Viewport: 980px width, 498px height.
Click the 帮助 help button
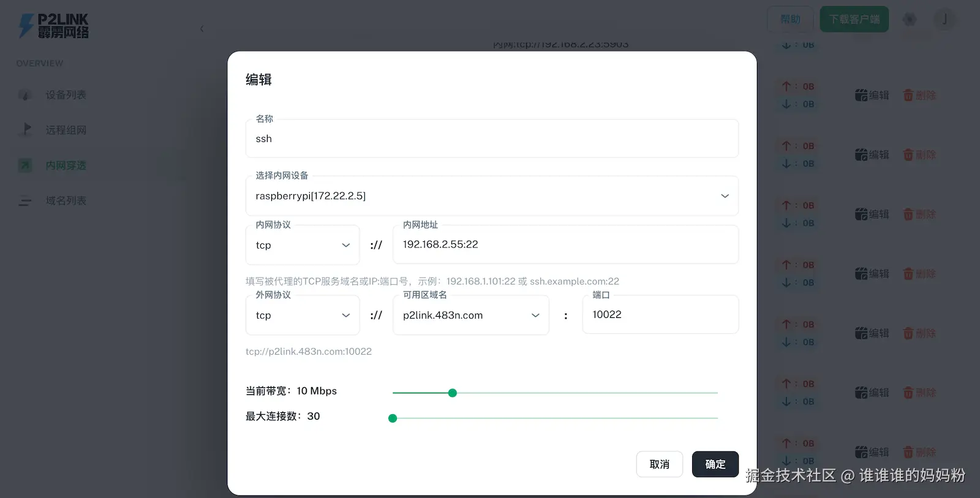790,19
